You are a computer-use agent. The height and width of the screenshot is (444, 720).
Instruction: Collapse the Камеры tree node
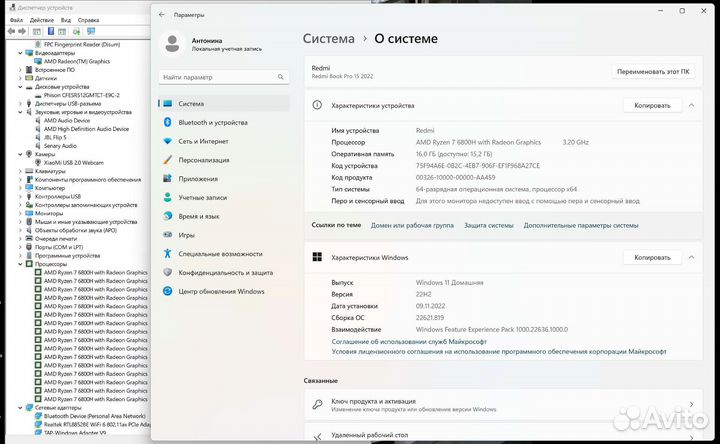[x=20, y=154]
